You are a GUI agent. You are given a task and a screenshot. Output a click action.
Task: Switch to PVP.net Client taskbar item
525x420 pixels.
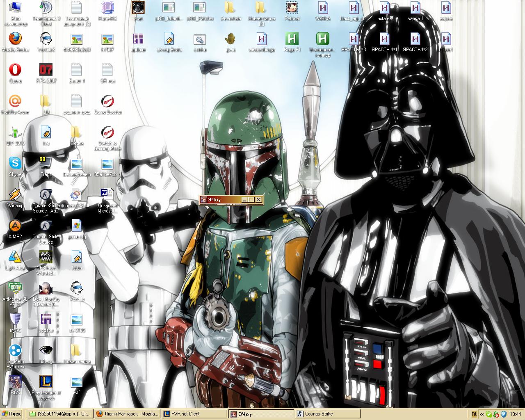(194, 414)
